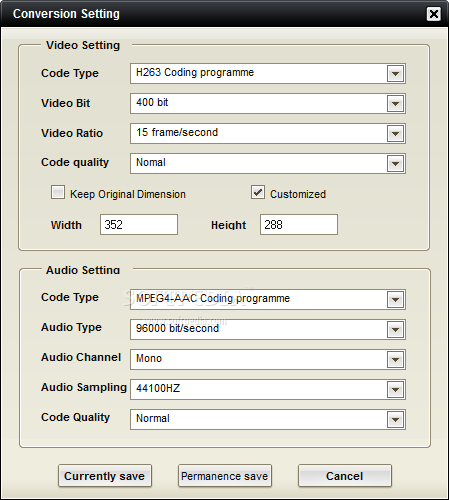Click the Currently save button

pyautogui.click(x=105, y=476)
